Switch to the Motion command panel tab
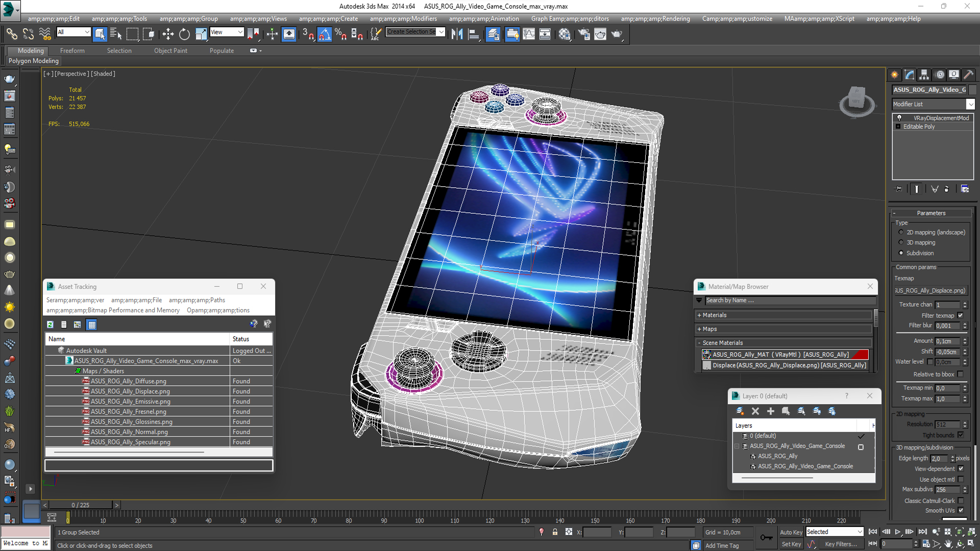Screen dimensions: 980x551 pos(939,74)
